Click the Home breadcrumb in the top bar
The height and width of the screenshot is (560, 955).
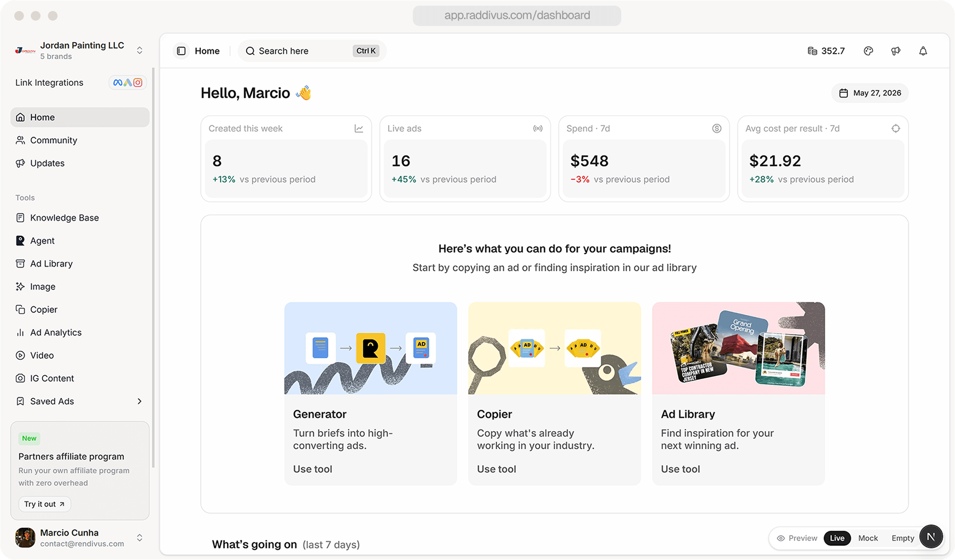pyautogui.click(x=207, y=51)
